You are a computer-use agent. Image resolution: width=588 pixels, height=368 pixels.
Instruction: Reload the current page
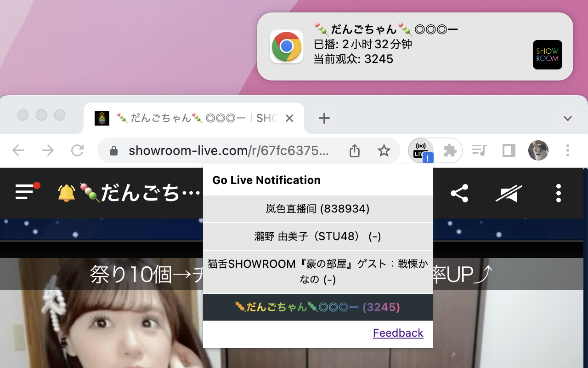pyautogui.click(x=77, y=150)
